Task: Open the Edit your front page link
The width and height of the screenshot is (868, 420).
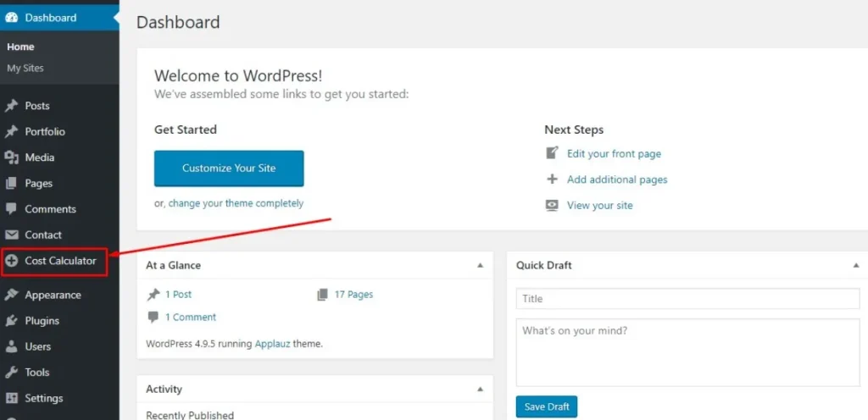Action: 614,153
